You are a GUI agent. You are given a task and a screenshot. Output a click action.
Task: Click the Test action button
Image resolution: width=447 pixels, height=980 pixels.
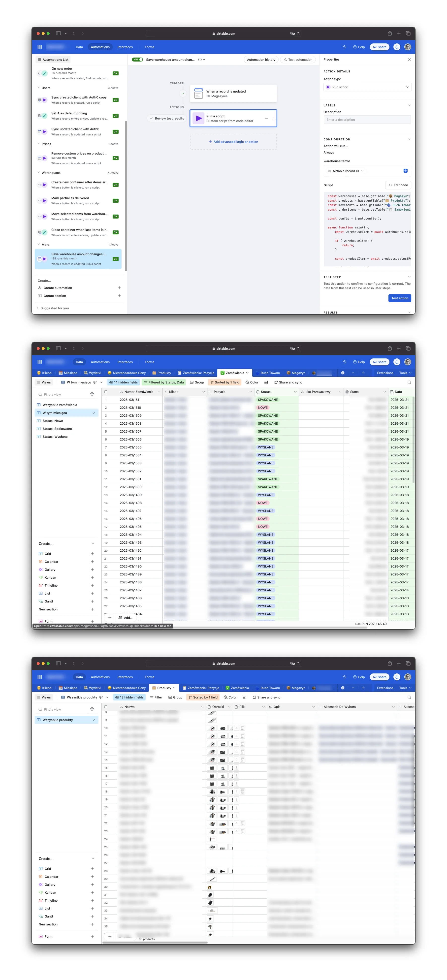399,298
